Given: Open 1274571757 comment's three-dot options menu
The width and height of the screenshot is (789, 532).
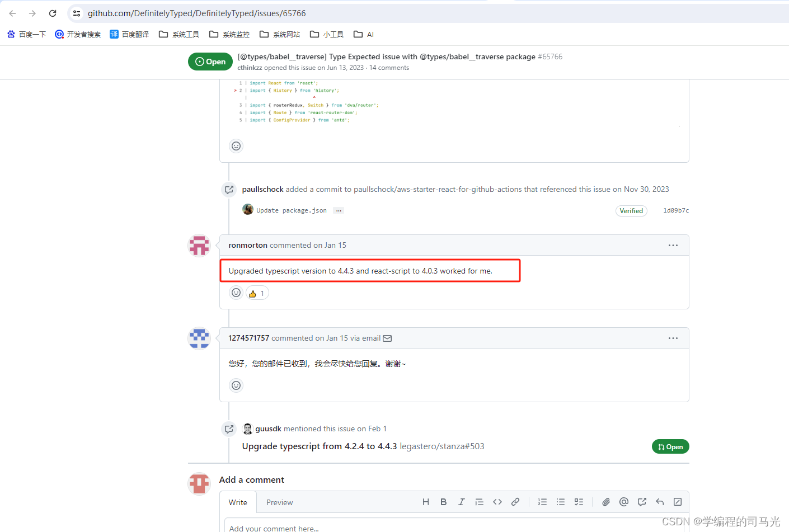Looking at the screenshot, I should [673, 338].
